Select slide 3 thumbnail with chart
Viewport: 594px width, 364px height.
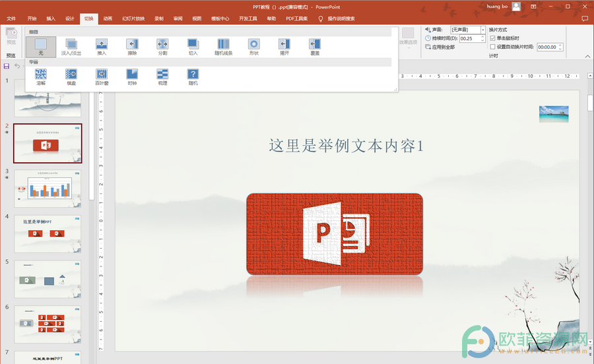48,189
